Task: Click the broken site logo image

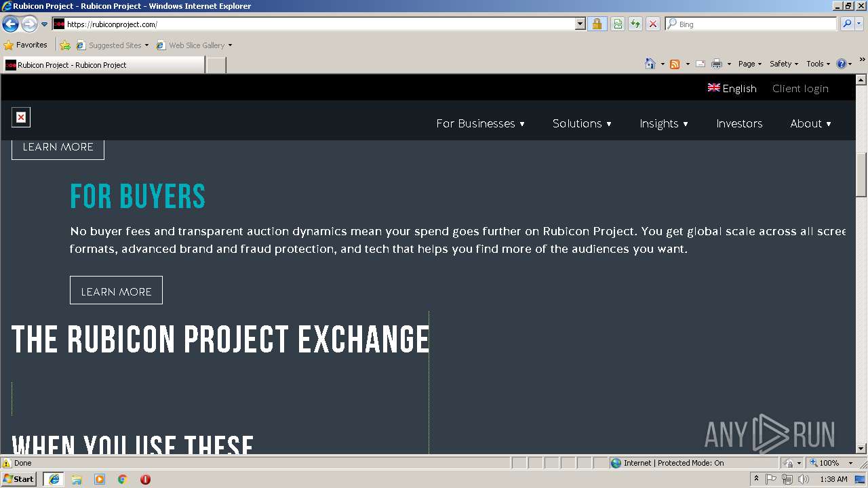Action: click(x=21, y=117)
